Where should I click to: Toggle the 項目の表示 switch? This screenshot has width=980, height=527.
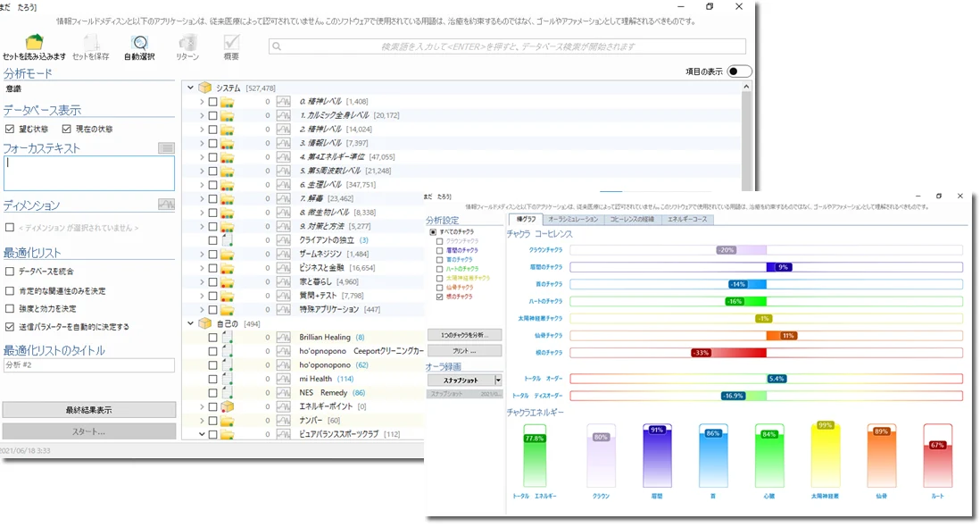pyautogui.click(x=739, y=71)
